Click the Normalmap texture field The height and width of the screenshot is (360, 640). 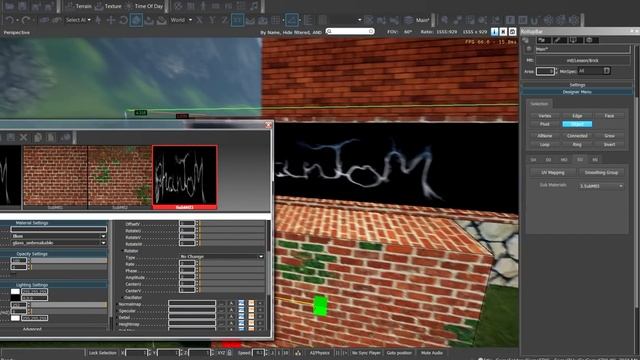tap(192, 303)
